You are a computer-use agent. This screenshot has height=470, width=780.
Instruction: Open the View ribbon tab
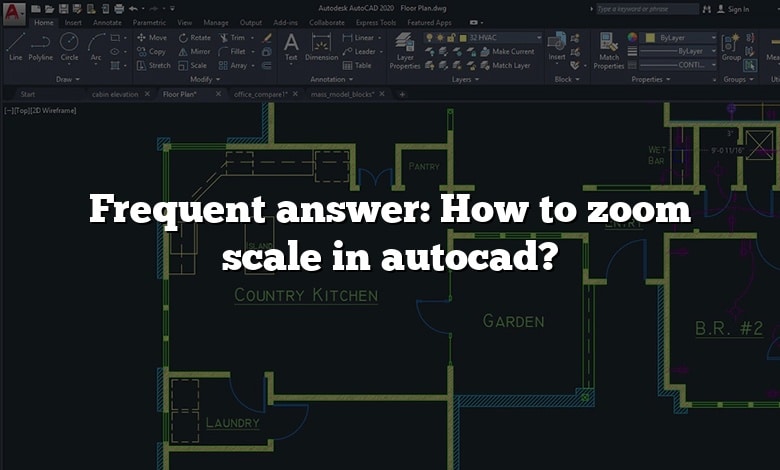pyautogui.click(x=185, y=22)
